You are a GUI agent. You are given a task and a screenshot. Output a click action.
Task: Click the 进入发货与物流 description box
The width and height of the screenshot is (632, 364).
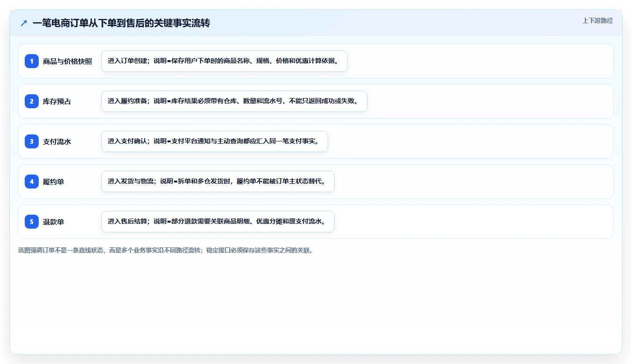pyautogui.click(x=218, y=182)
